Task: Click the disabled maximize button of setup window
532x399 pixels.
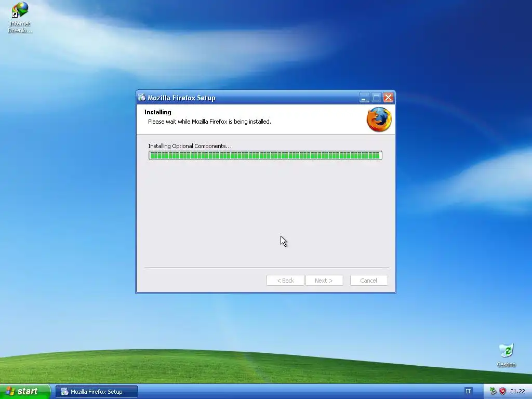Action: click(376, 98)
